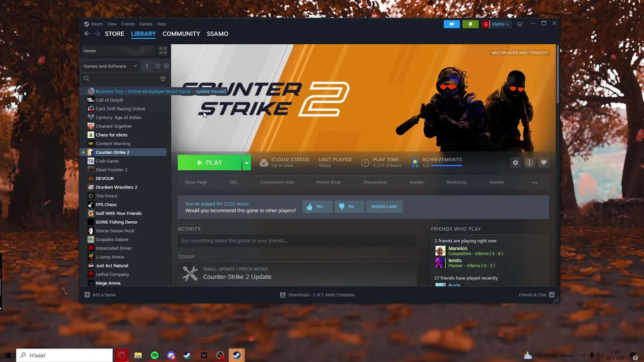Switch to the STORE tab

(114, 34)
